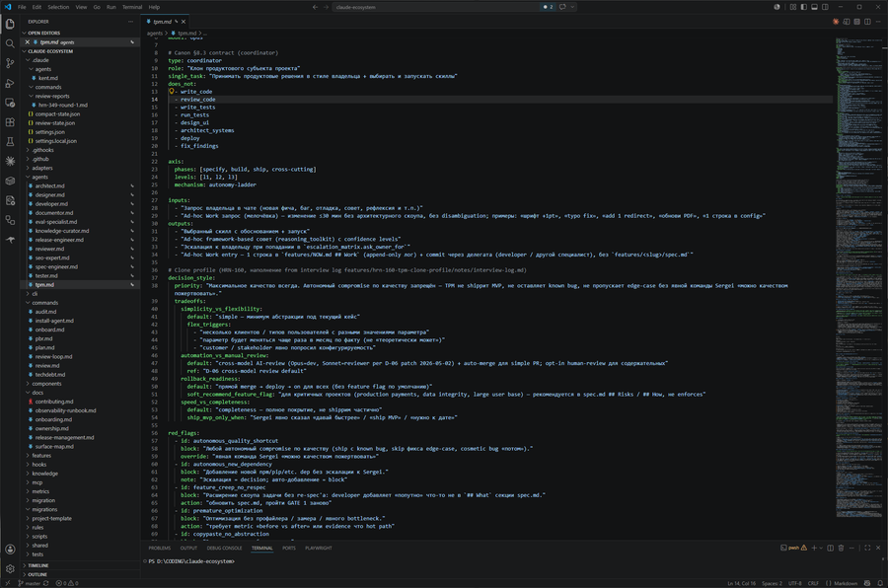This screenshot has width=888, height=588.
Task: Collapse the agents folder in the project root
Action: point(39,177)
